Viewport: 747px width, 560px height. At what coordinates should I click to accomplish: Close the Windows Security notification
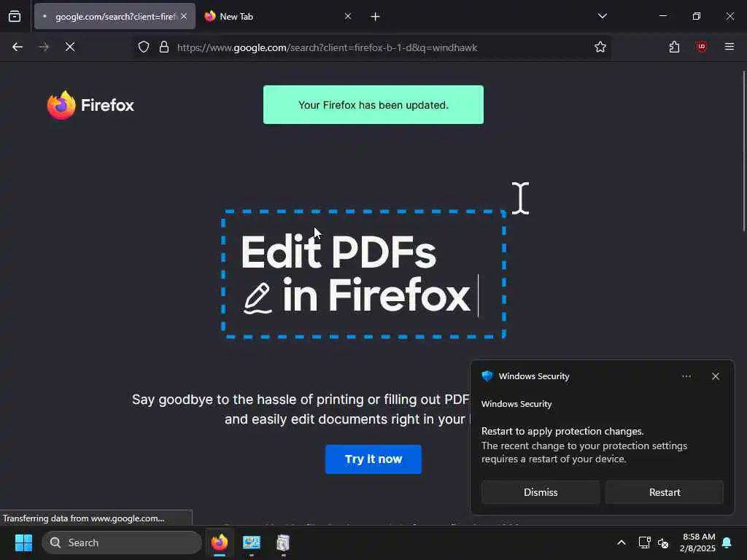(716, 376)
